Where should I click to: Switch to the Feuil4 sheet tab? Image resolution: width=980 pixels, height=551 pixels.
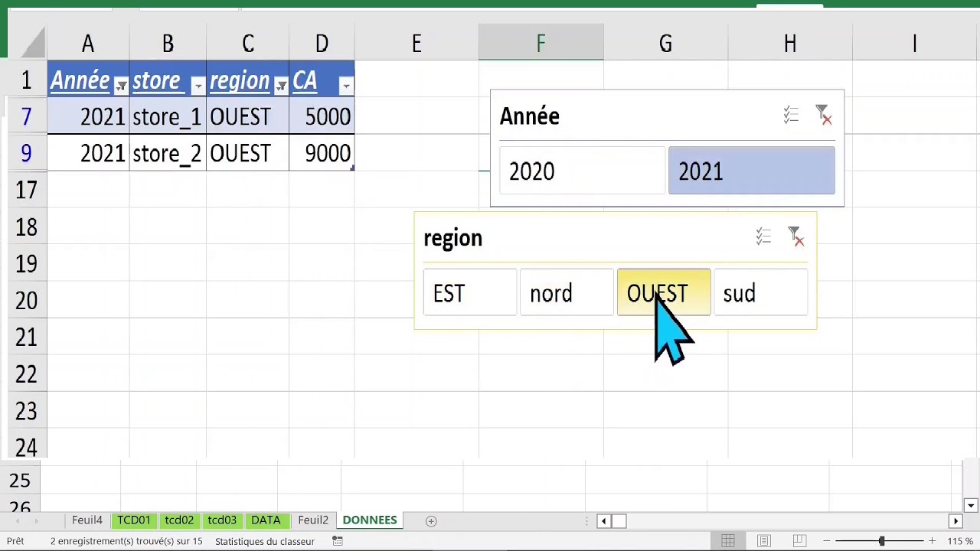coord(87,520)
